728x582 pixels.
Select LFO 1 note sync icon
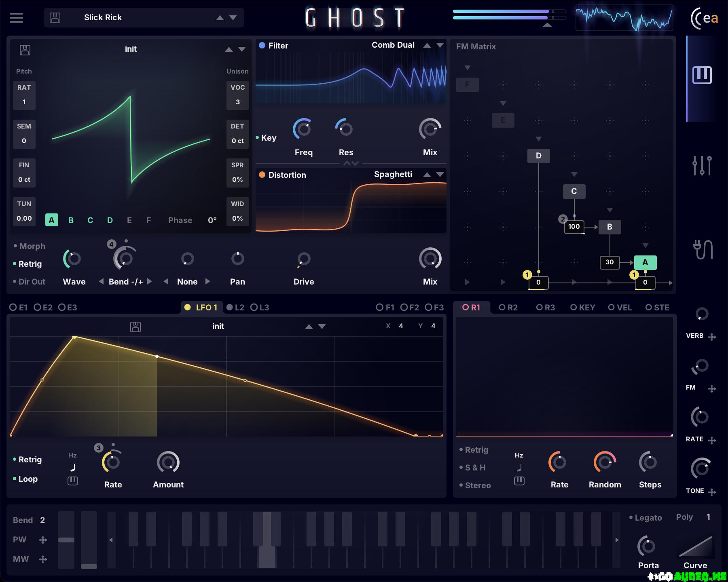click(73, 468)
